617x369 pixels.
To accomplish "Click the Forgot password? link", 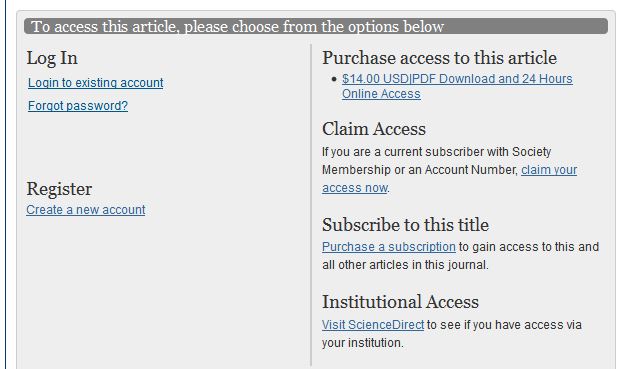I will [x=78, y=106].
